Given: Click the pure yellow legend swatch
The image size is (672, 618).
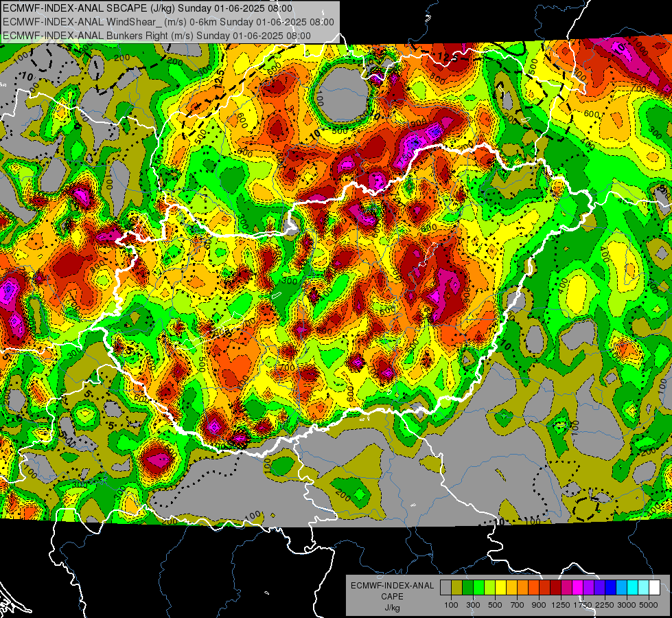Looking at the screenshot, I should [x=500, y=587].
